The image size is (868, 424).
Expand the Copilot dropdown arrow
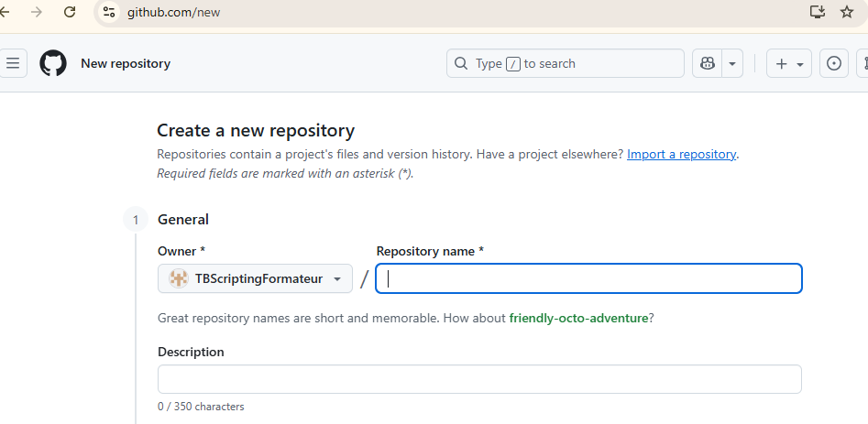(731, 63)
